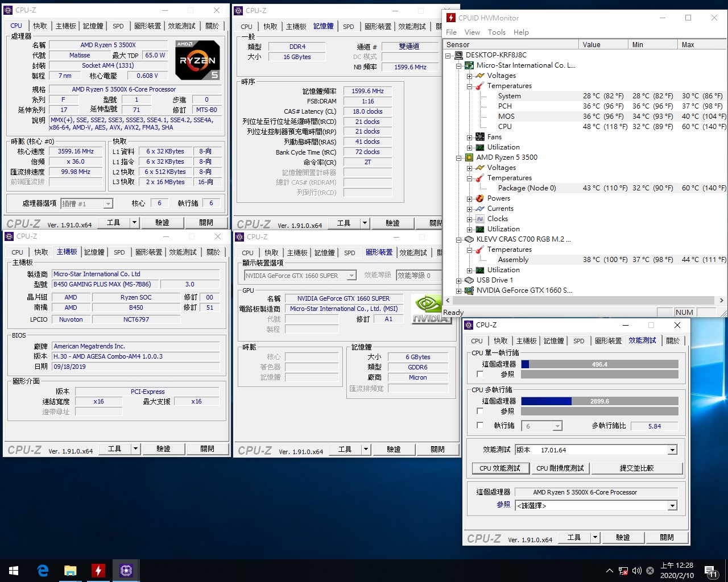Click the HWMonitor red lightning taskbar icon
The image size is (728, 582).
pyautogui.click(x=98, y=571)
